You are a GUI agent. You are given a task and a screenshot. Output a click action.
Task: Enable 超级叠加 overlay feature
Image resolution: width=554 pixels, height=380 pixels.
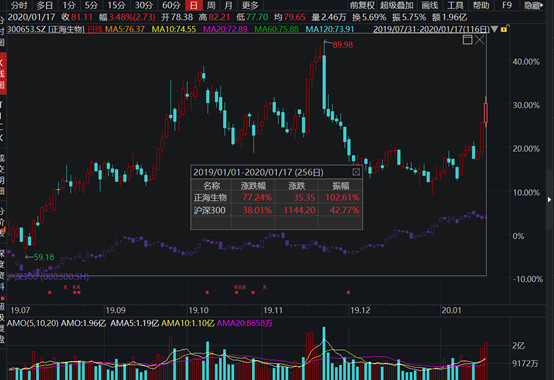pos(397,5)
